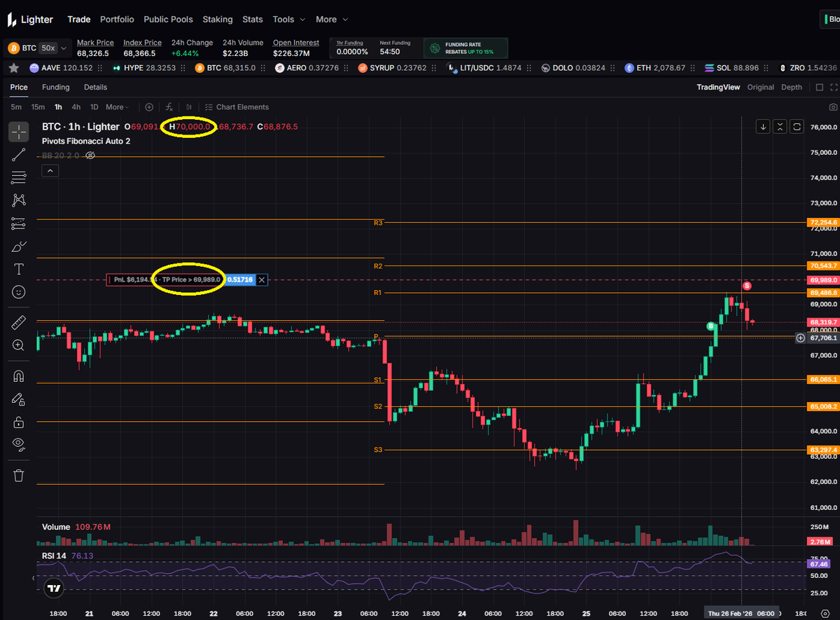
Task: Open the Fibonacci retracement tool
Action: point(19,177)
